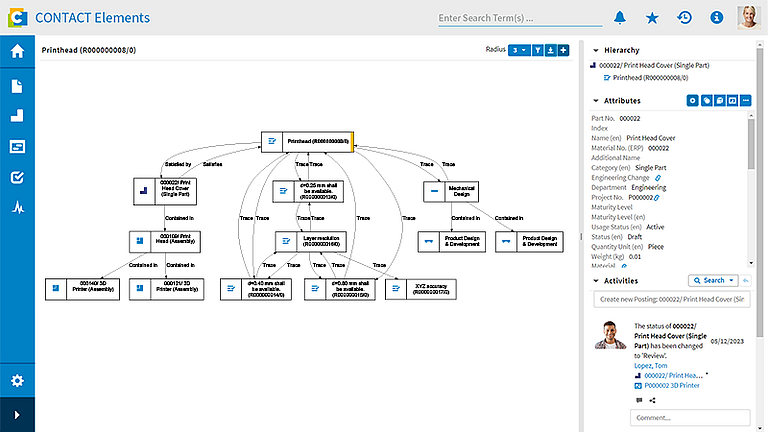Focus the Enter Search Term(s) field

tap(520, 18)
